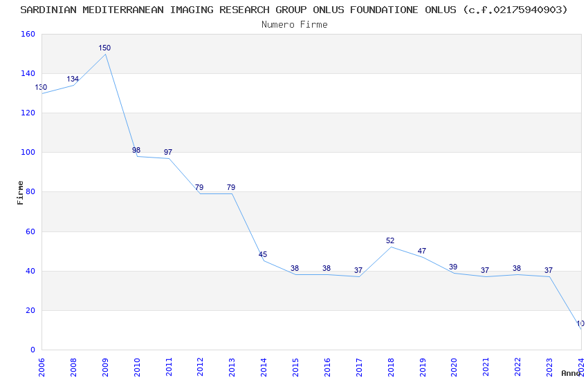Click the y-axis tick value 100
This screenshot has width=588, height=380.
28,153
